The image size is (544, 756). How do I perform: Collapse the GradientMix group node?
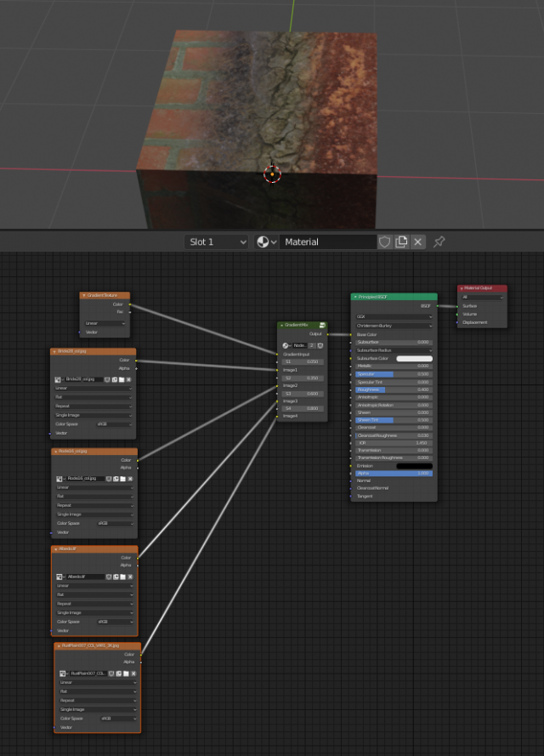(282, 326)
